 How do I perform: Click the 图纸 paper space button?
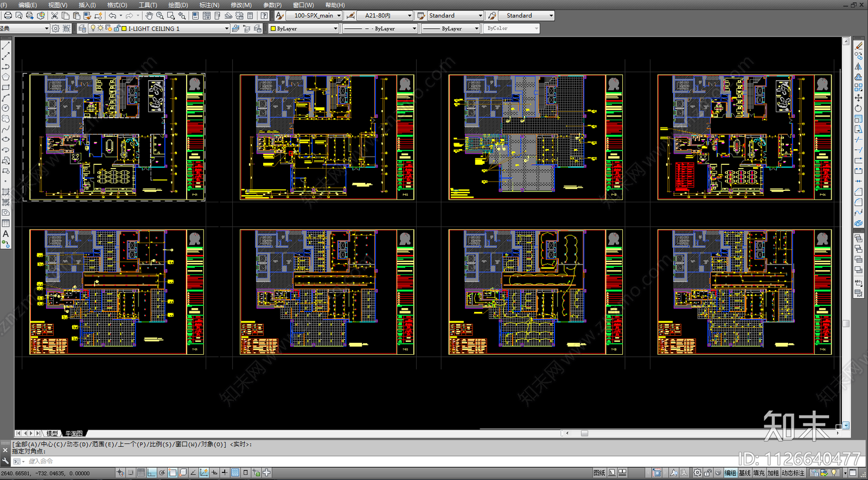(x=599, y=473)
